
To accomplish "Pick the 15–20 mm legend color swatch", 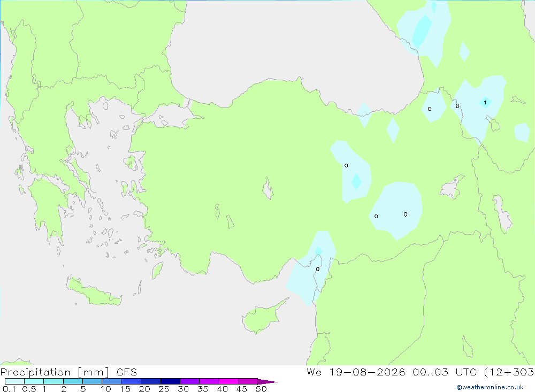I will pos(132,381).
